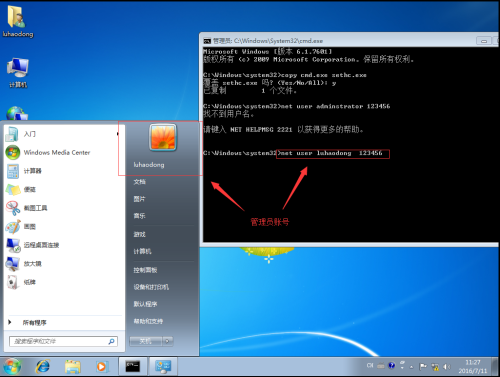Open 游戏 games folder
500x377 pixels.
coord(139,234)
